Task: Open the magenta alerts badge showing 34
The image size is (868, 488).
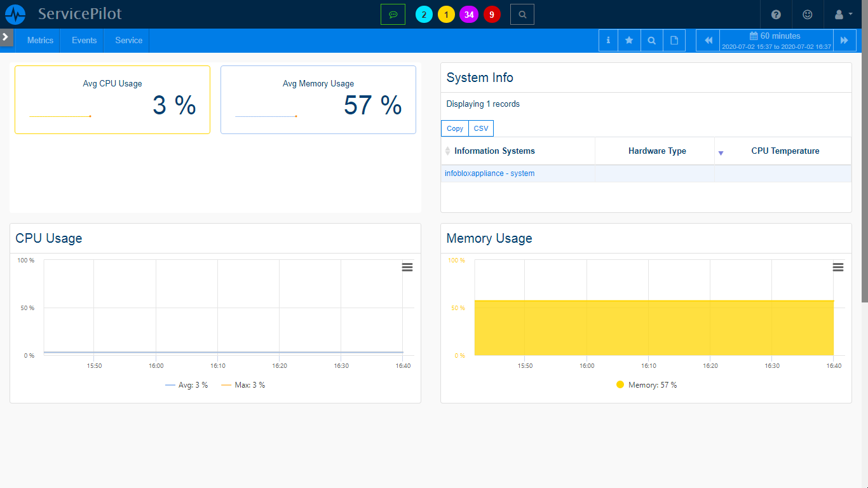Action: [x=469, y=14]
